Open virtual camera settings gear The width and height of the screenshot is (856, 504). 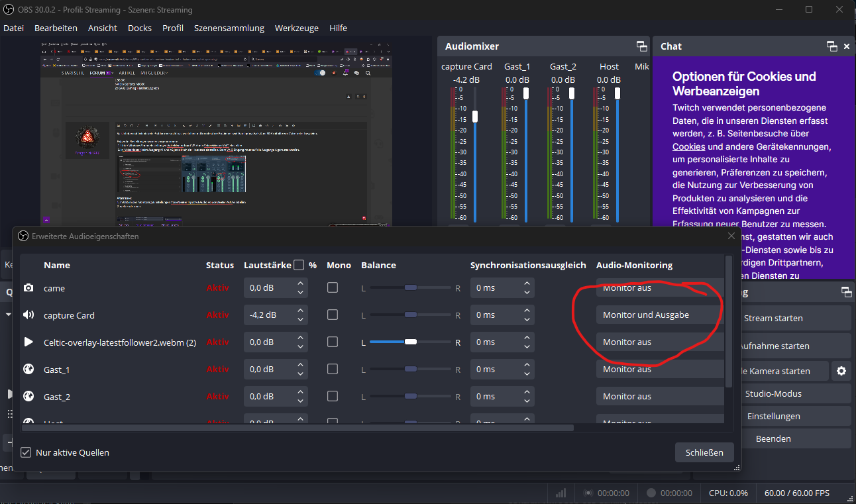pyautogui.click(x=841, y=371)
